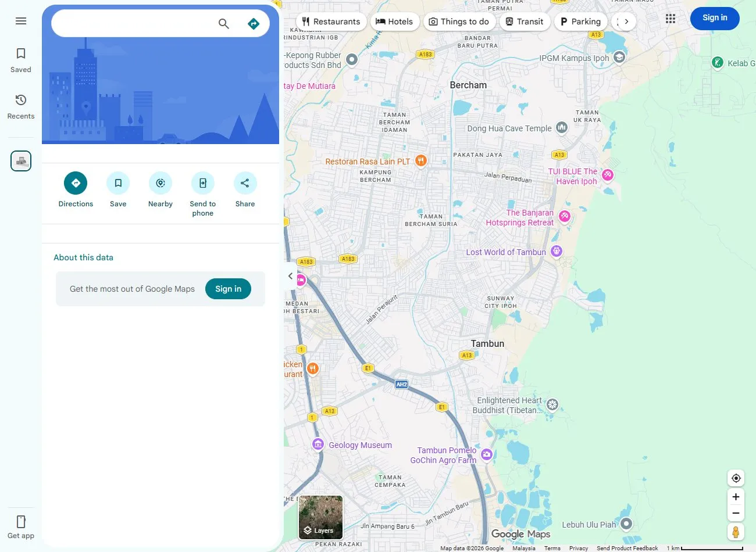The height and width of the screenshot is (552, 756).
Task: Click Geology Museum marker
Action: tap(318, 445)
